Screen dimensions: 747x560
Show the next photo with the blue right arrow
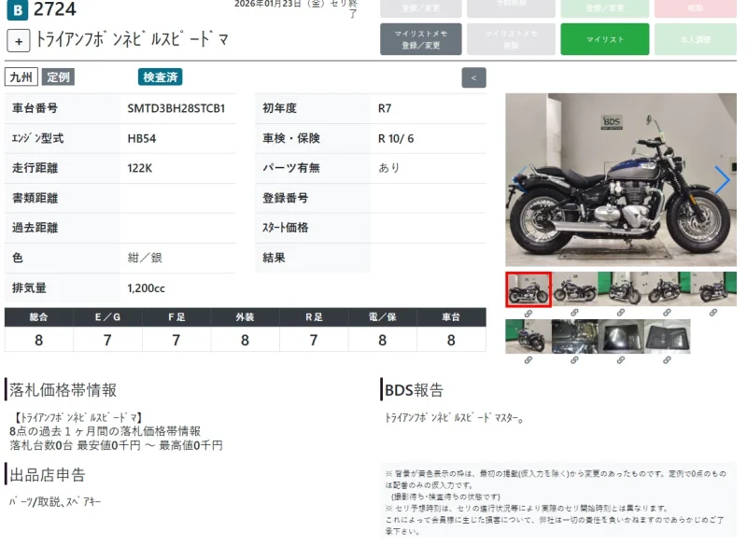point(722,179)
